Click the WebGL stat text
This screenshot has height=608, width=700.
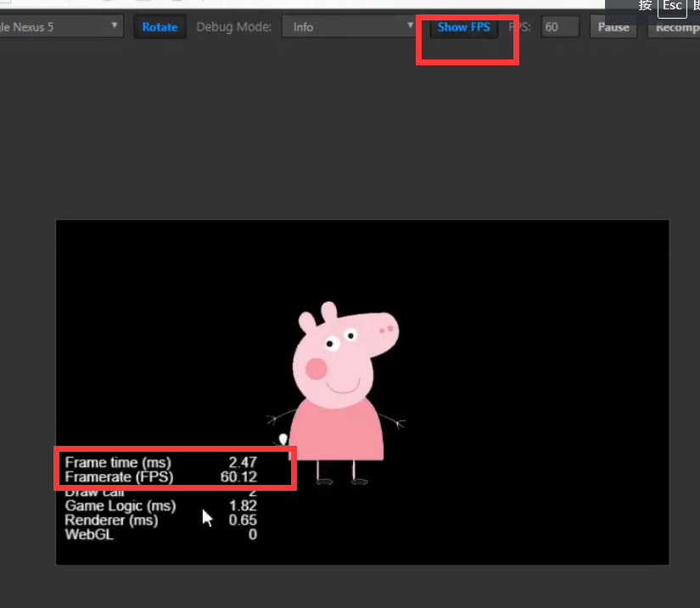tap(89, 534)
